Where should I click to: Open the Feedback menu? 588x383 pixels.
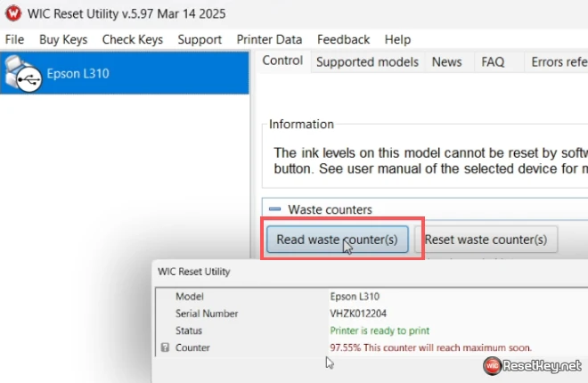pyautogui.click(x=344, y=39)
